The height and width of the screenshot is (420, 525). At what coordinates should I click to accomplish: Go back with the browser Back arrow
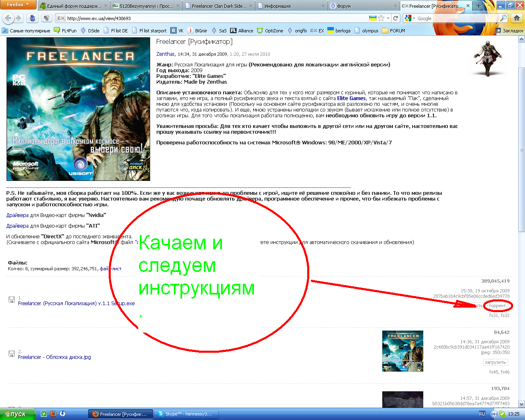point(8,18)
